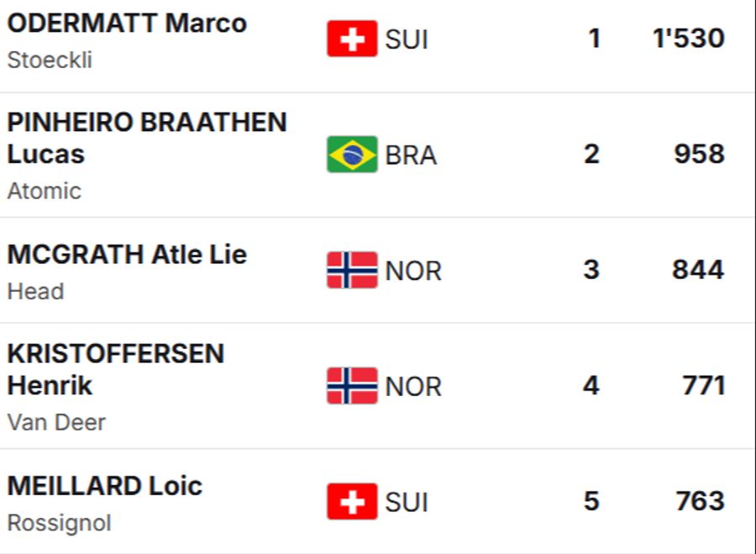
Task: Open ODERMATT Marco athlete profile
Action: click(127, 23)
